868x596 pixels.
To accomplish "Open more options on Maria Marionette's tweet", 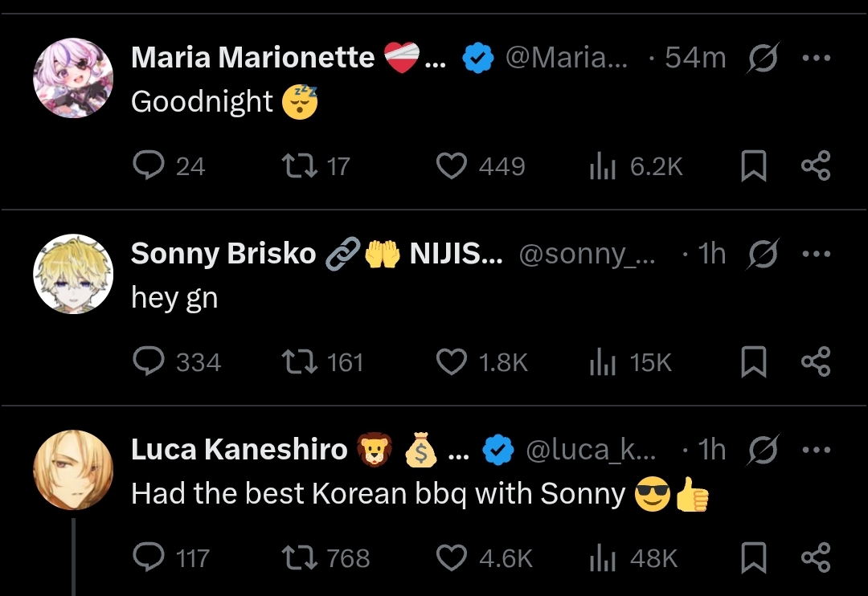I will 816,58.
